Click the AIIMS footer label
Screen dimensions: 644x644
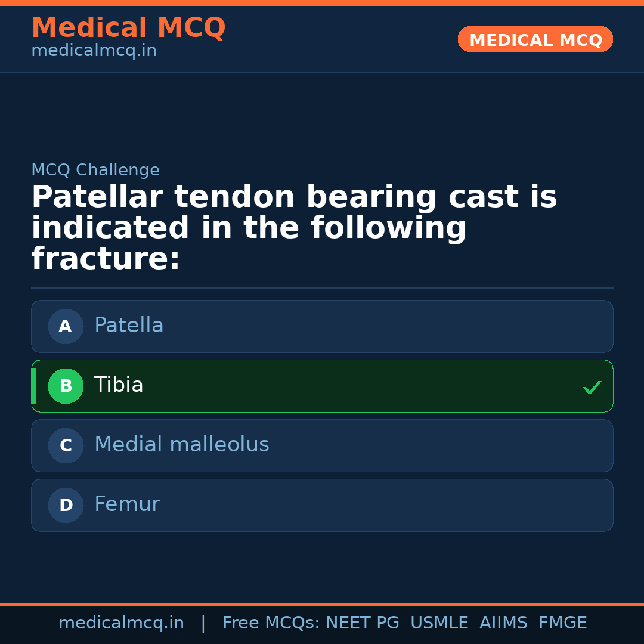click(504, 623)
